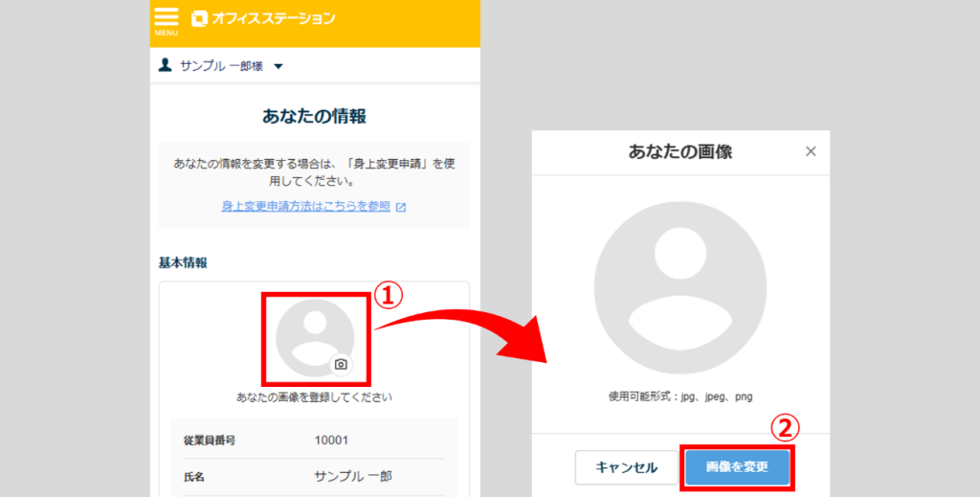Expand the サンプル 一郎様 dropdown arrow
The image size is (980, 497).
(x=278, y=66)
